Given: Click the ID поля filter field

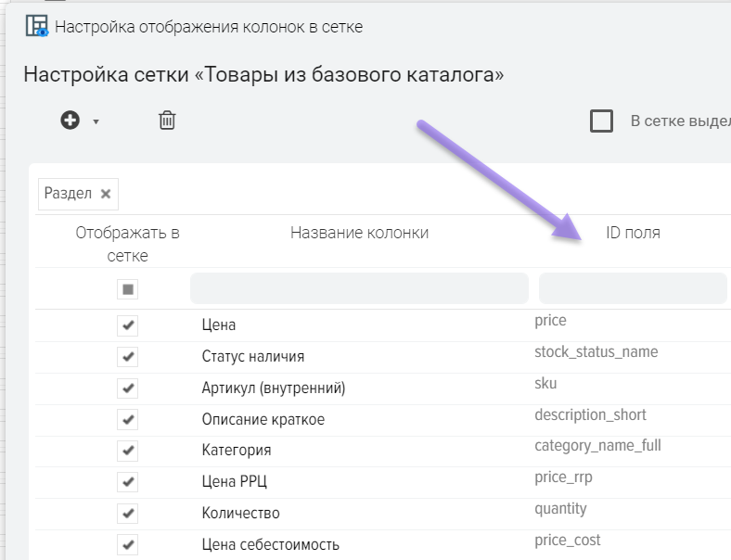Looking at the screenshot, I should [x=632, y=288].
